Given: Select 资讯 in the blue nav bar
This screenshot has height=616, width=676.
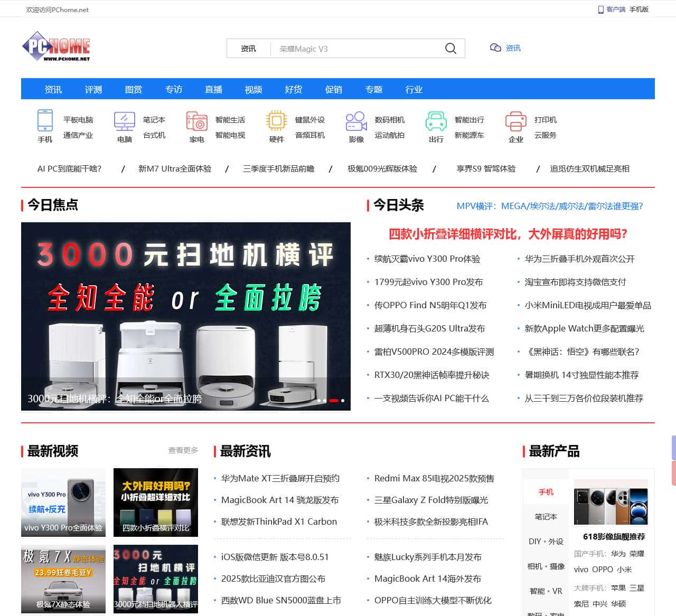Looking at the screenshot, I should tap(53, 89).
